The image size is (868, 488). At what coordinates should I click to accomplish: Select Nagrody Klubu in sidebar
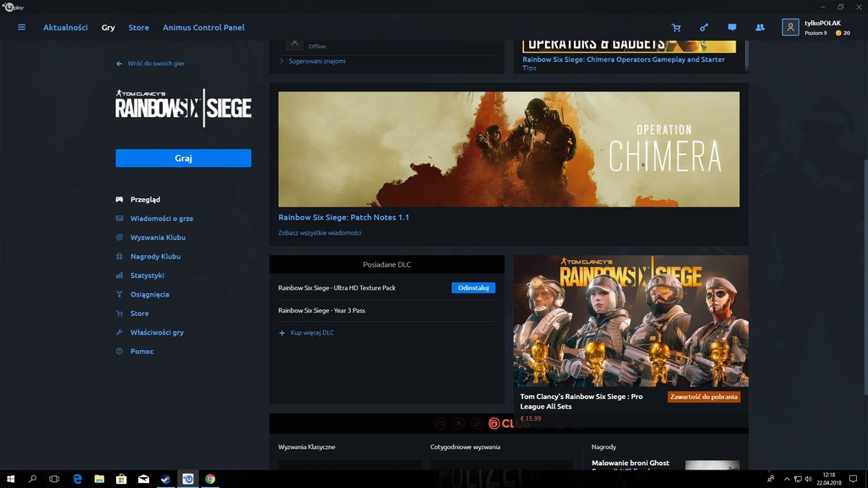point(156,256)
